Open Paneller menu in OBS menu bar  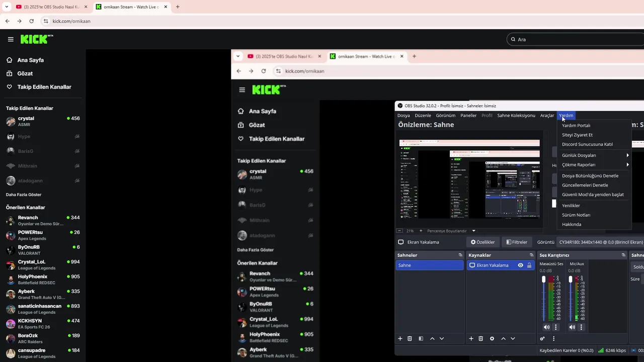point(468,116)
